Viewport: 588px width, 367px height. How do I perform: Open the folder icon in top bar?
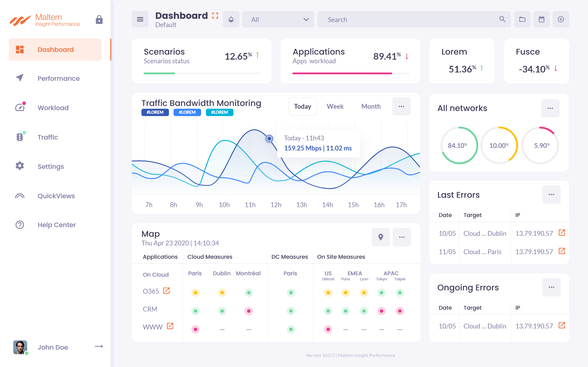pyautogui.click(x=522, y=19)
